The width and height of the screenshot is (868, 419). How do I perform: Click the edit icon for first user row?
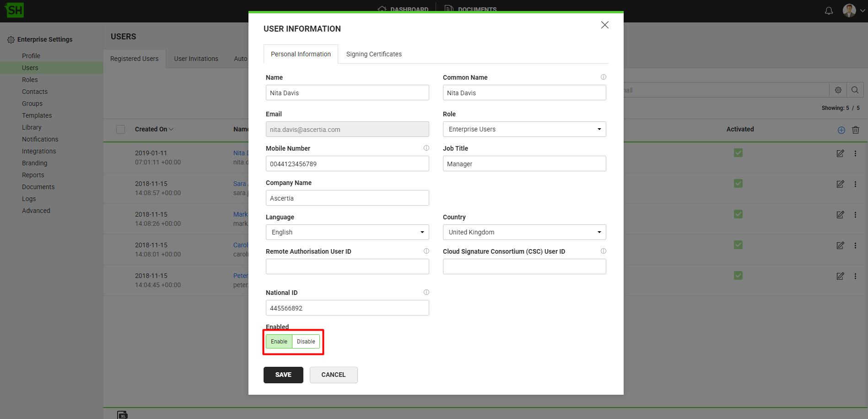[x=840, y=153]
